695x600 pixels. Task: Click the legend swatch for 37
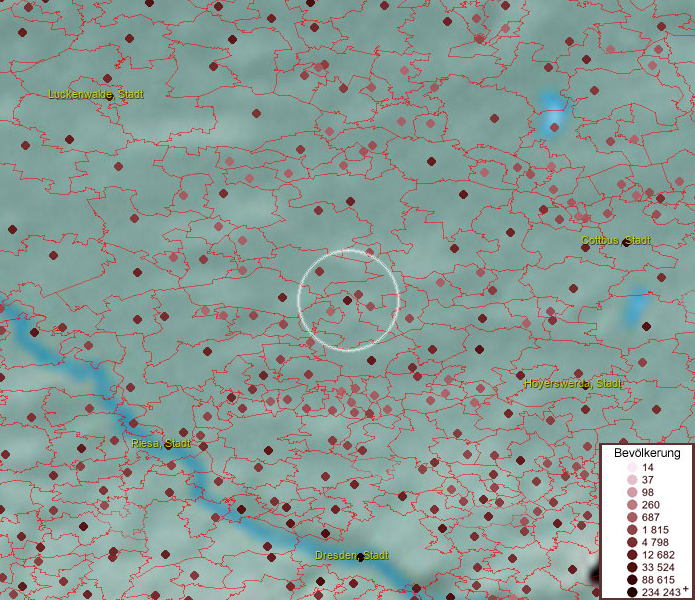coord(632,479)
